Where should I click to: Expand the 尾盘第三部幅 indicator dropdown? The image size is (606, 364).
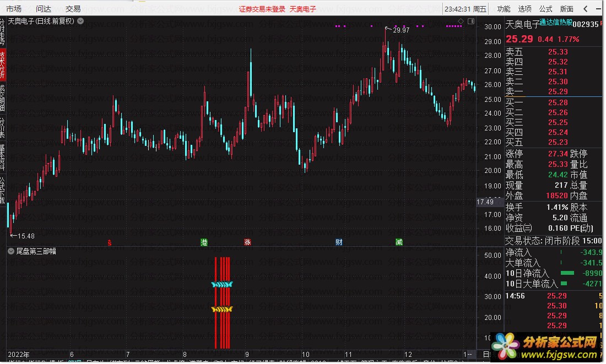(x=11, y=251)
